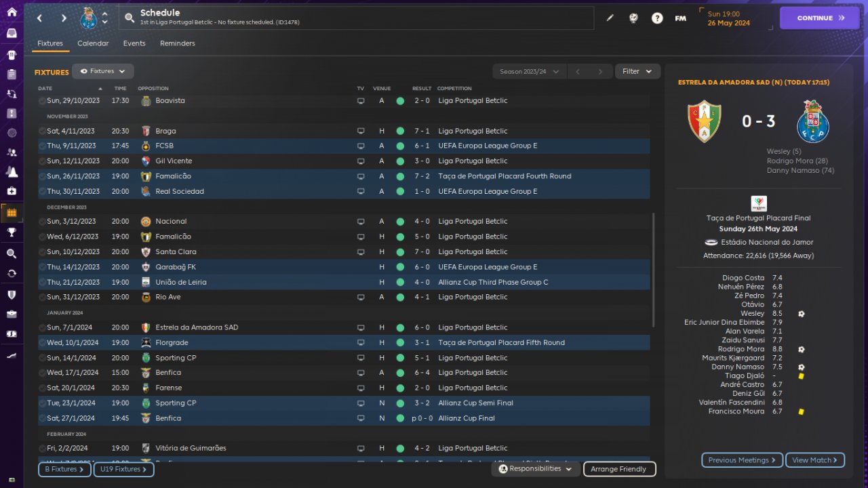Open the Filter dropdown
The height and width of the screenshot is (488, 868).
coord(637,71)
